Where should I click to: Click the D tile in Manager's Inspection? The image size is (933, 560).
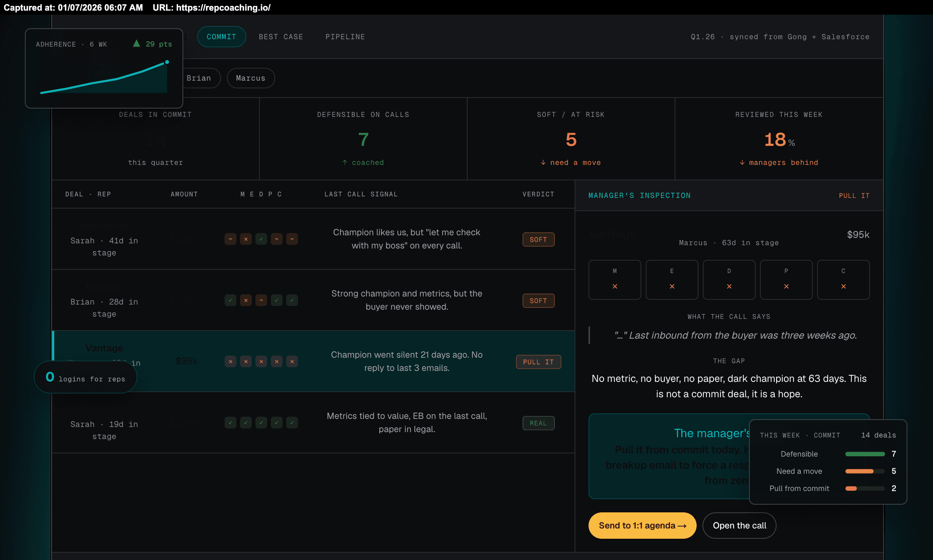729,280
